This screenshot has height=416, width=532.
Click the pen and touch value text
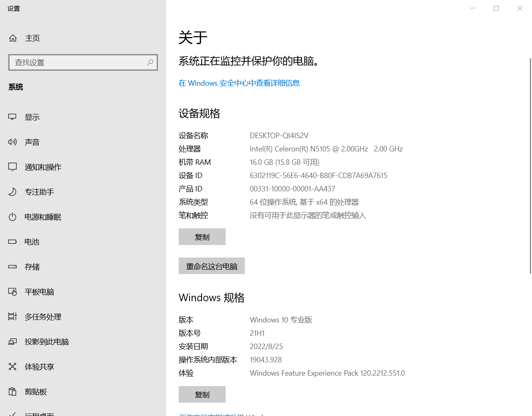(x=308, y=215)
